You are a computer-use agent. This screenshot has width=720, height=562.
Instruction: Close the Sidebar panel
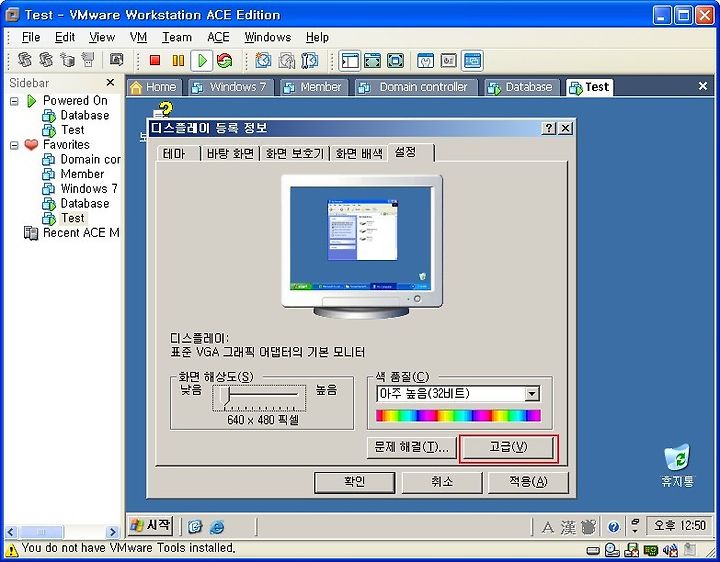110,82
